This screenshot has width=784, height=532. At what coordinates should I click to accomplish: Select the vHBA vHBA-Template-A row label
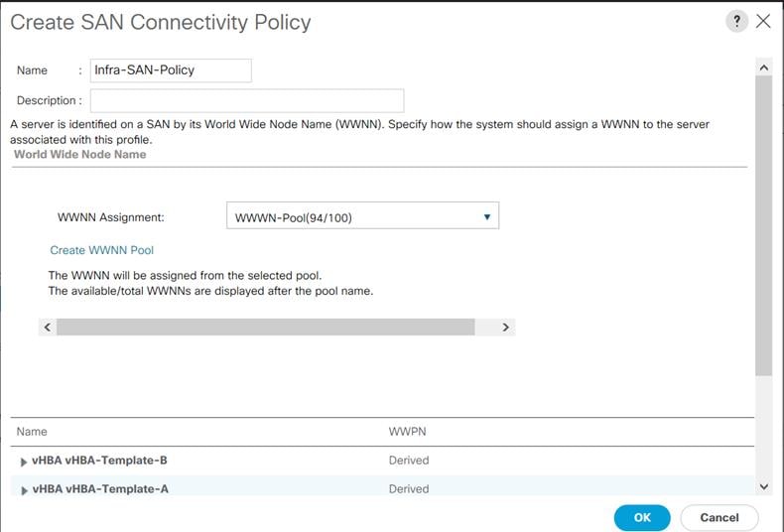click(100, 488)
